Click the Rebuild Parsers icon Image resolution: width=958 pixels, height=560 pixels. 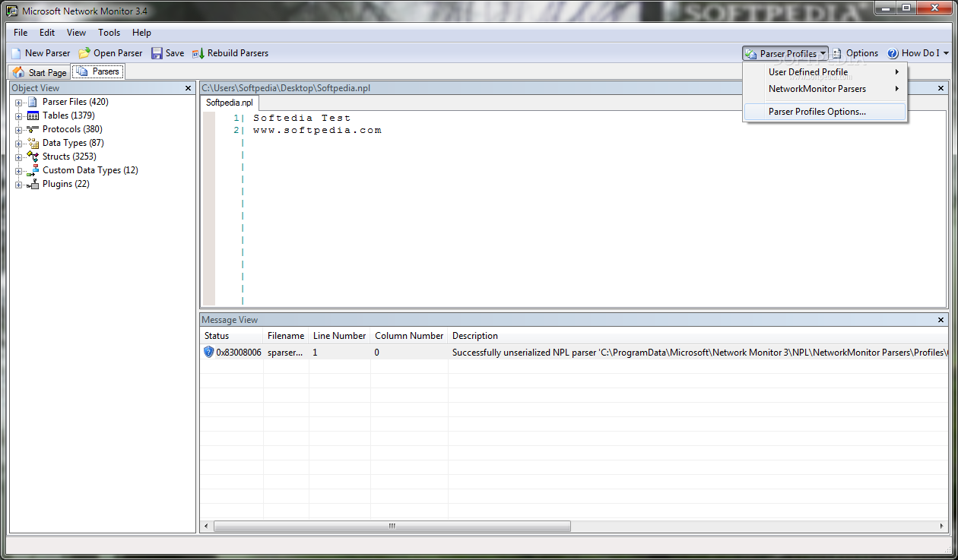coord(198,53)
